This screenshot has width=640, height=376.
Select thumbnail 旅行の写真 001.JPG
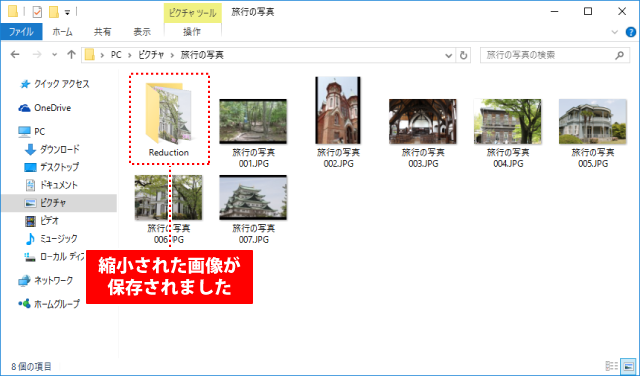point(253,121)
